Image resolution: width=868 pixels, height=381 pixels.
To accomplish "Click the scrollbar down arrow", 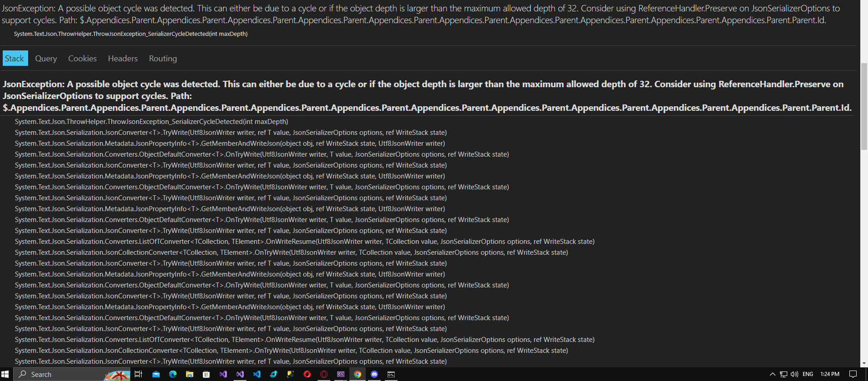I will click(864, 364).
